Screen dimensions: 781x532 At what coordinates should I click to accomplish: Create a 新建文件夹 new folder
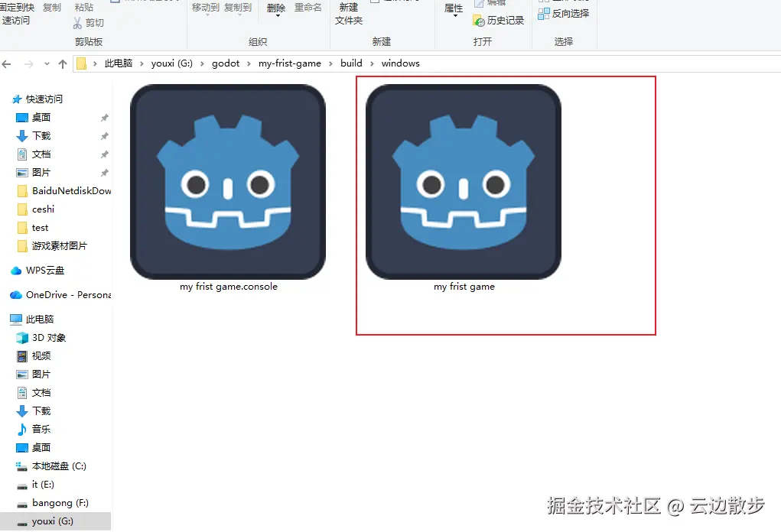pos(349,14)
